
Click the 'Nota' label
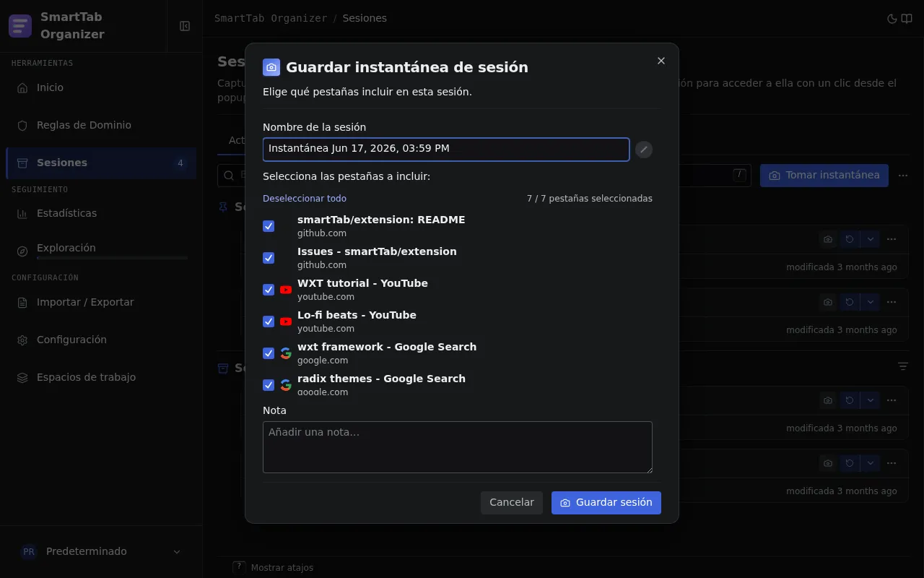coord(274,410)
